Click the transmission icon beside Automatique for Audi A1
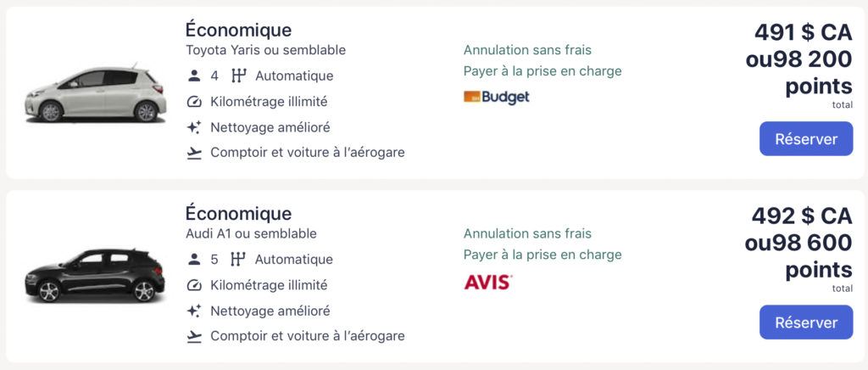868x370 pixels. point(238,259)
